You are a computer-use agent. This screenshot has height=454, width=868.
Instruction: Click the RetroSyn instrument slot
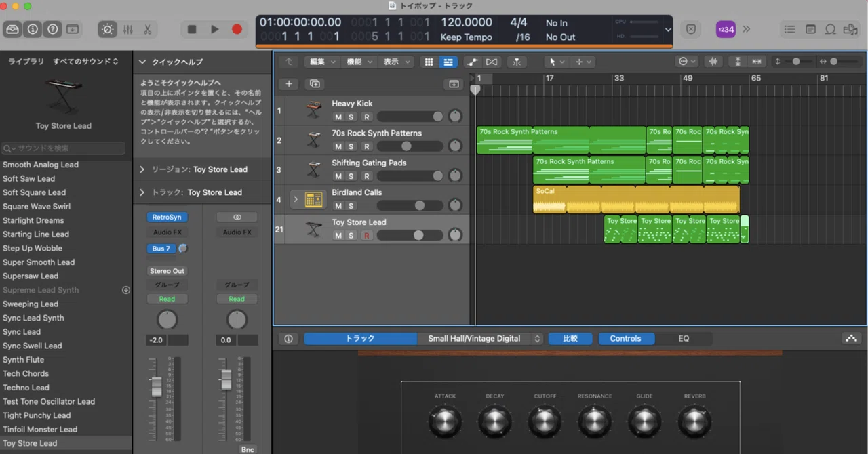pos(167,218)
